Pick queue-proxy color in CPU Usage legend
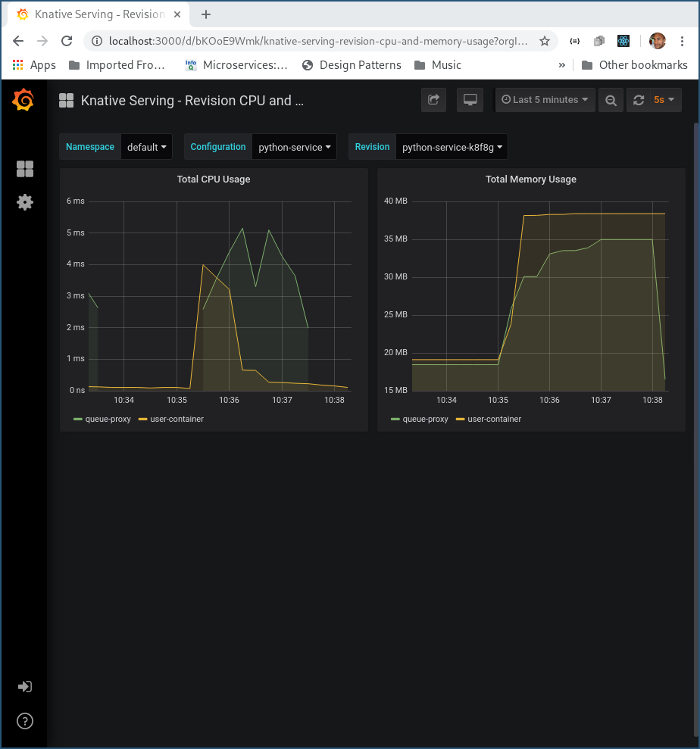The image size is (700, 749). (78, 419)
